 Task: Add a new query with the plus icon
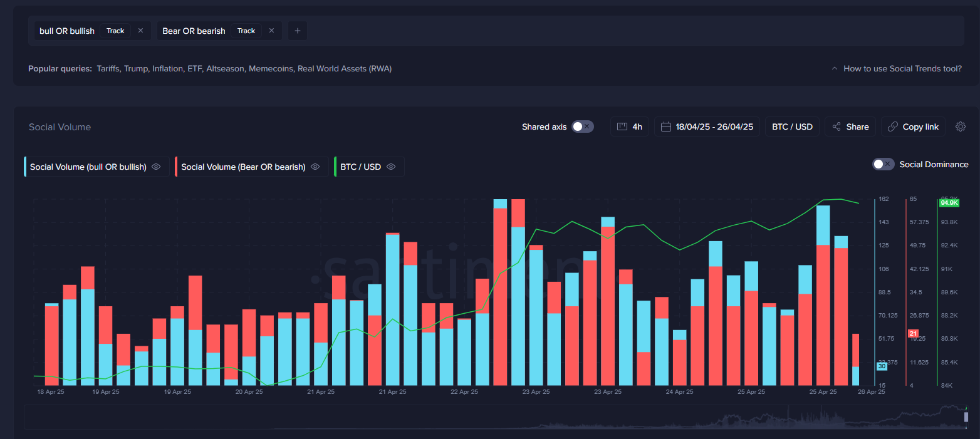click(x=297, y=30)
